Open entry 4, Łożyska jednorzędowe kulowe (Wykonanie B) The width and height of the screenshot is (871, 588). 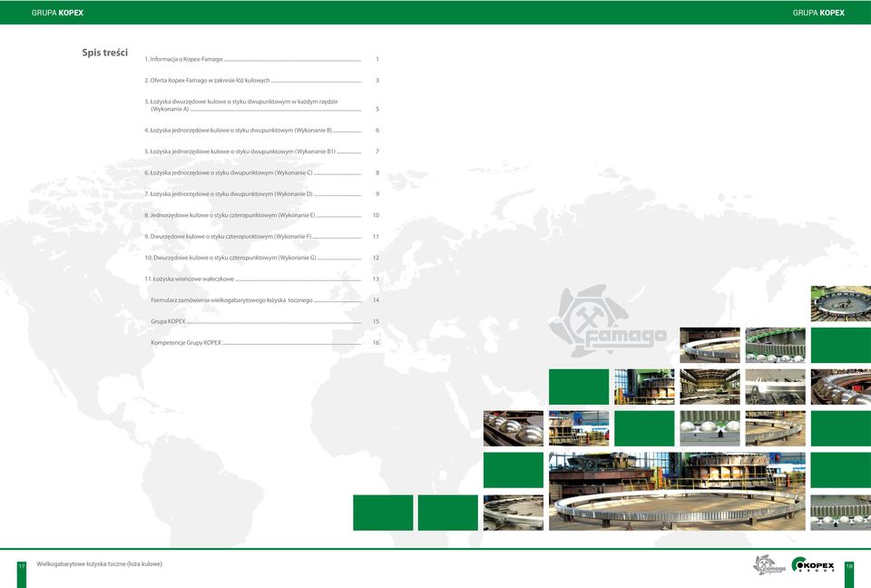click(261, 130)
